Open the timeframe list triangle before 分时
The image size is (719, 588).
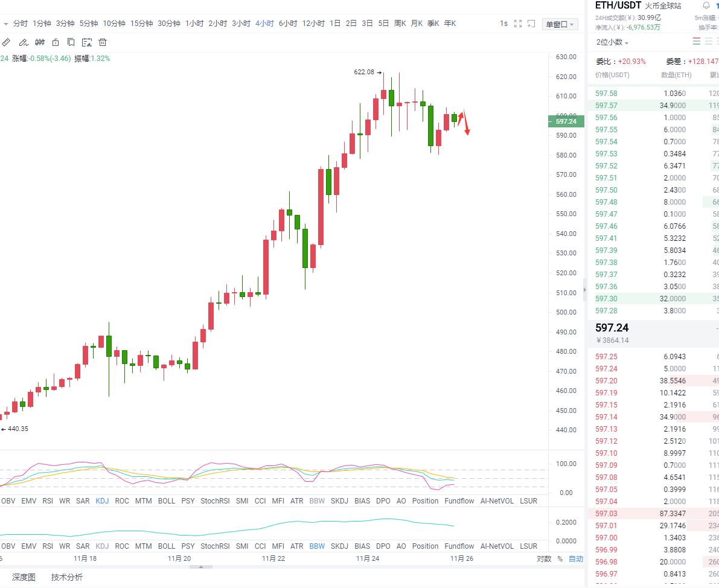pos(6,24)
